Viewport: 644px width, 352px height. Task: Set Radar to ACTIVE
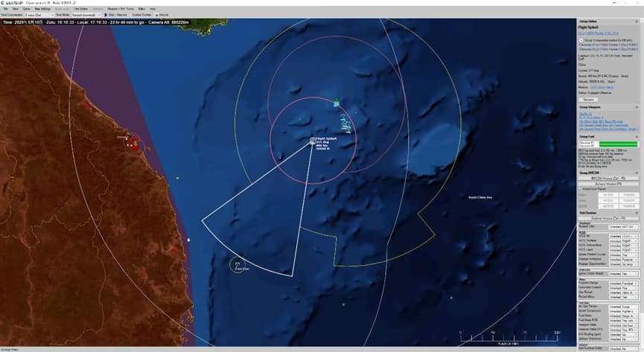pos(608,195)
